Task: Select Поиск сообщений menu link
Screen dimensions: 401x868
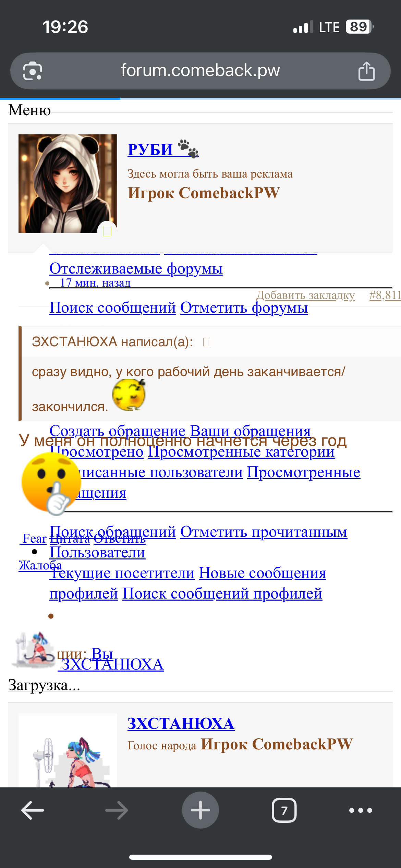Action: pyautogui.click(x=112, y=308)
